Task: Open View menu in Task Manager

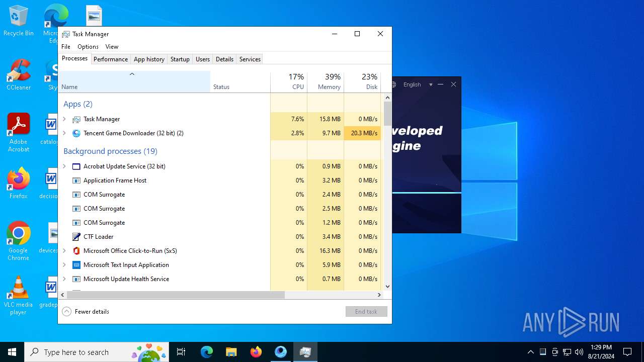Action: click(x=112, y=47)
